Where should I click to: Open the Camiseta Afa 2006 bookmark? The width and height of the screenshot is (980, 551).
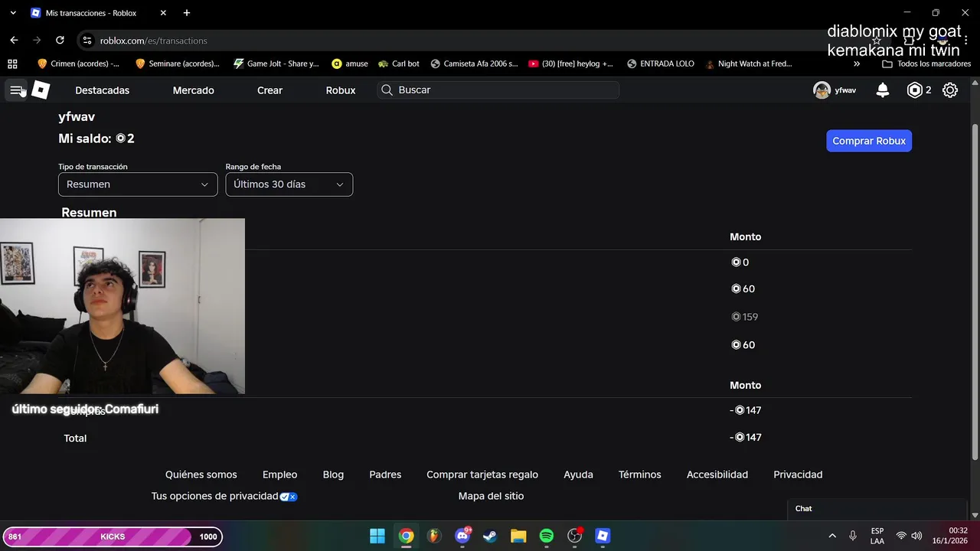point(474,64)
